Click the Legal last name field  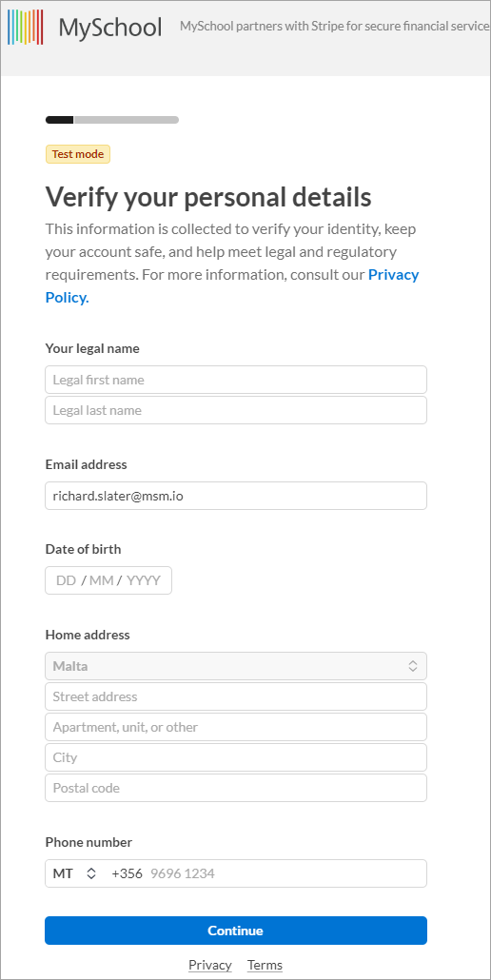click(235, 410)
